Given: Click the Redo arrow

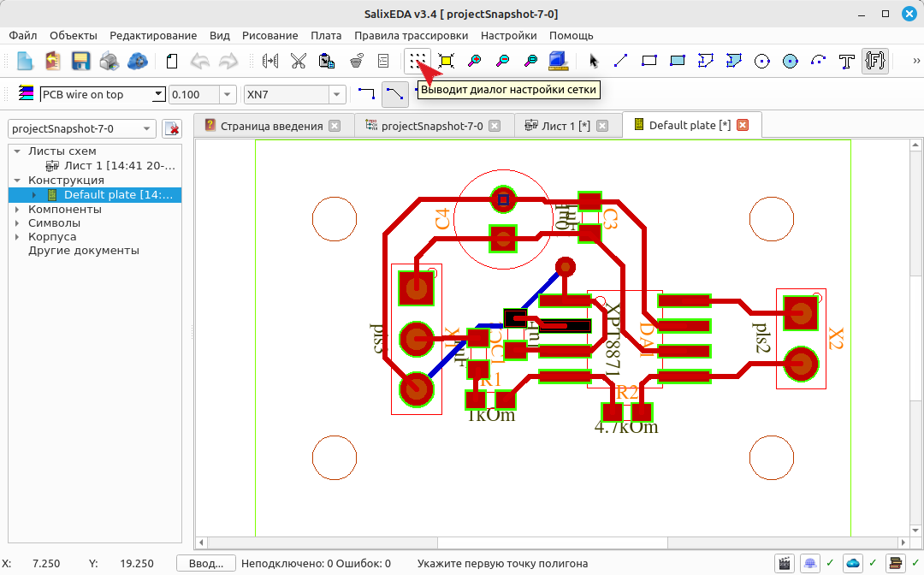Looking at the screenshot, I should tap(228, 61).
